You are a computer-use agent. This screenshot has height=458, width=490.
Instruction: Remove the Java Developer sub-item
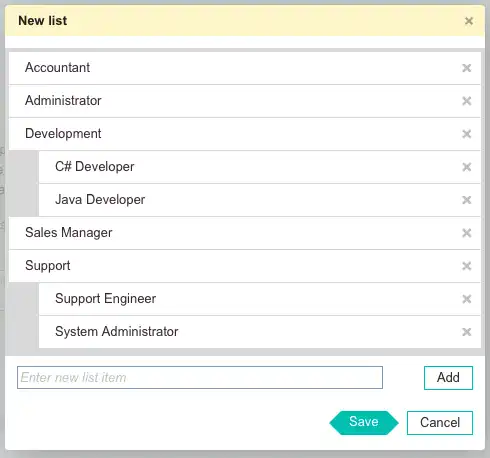click(x=466, y=200)
